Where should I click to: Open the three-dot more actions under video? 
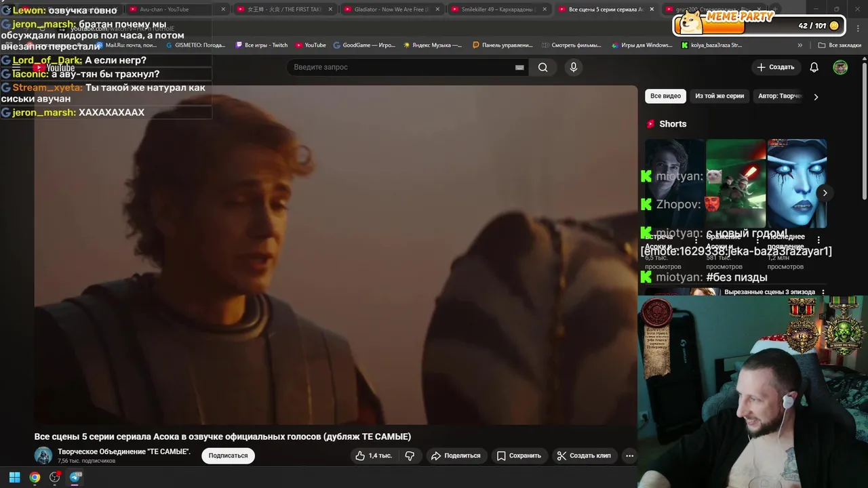tap(629, 455)
